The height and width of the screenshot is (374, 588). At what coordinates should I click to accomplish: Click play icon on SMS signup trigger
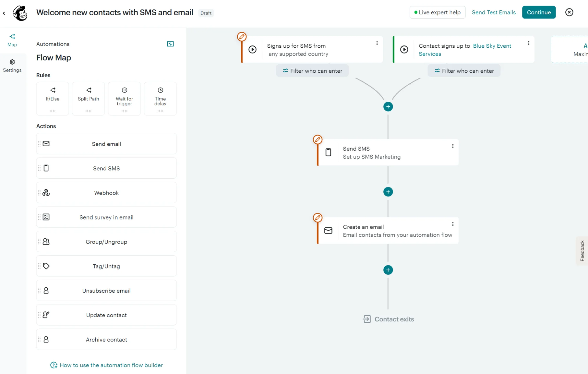(252, 49)
